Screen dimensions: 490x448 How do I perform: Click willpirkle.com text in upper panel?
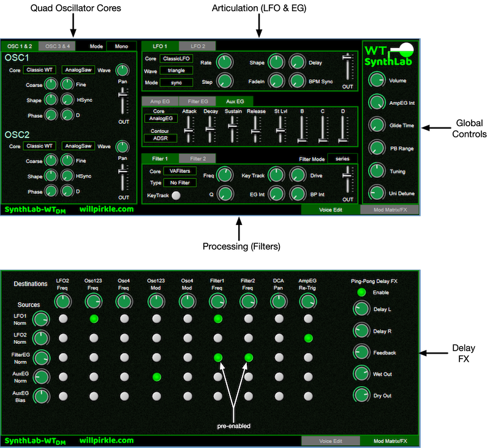[x=107, y=209]
